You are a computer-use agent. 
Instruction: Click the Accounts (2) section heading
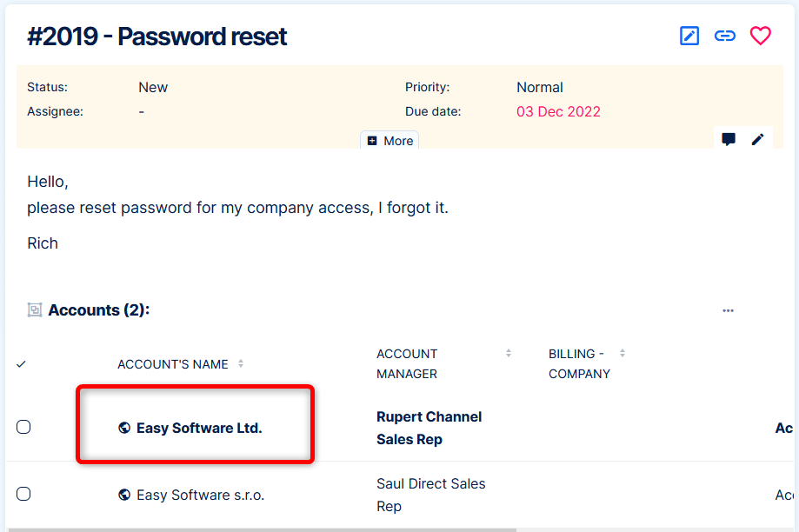click(98, 310)
